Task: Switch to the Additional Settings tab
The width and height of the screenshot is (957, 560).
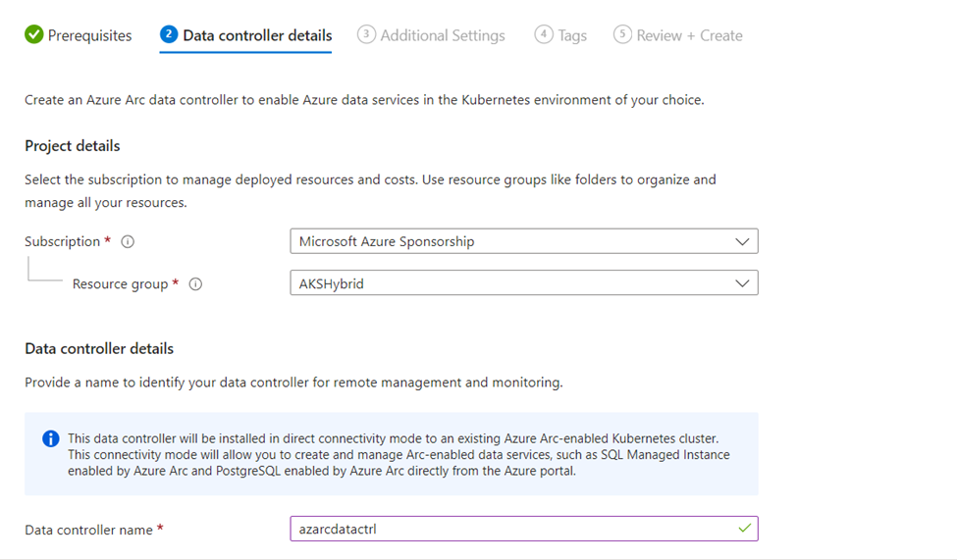Action: pos(431,35)
